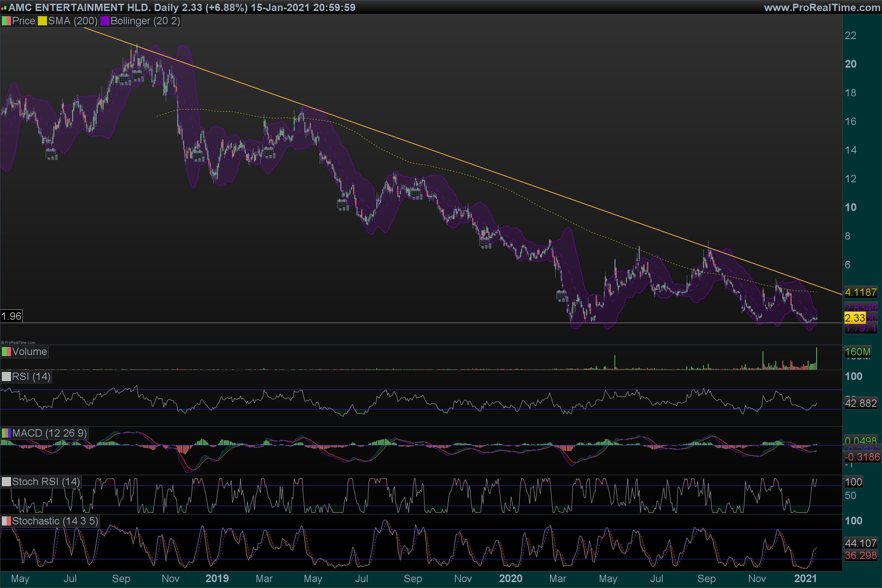Viewport: 882px width, 588px height.
Task: Select the RSI (14) panel label
Action: point(31,376)
